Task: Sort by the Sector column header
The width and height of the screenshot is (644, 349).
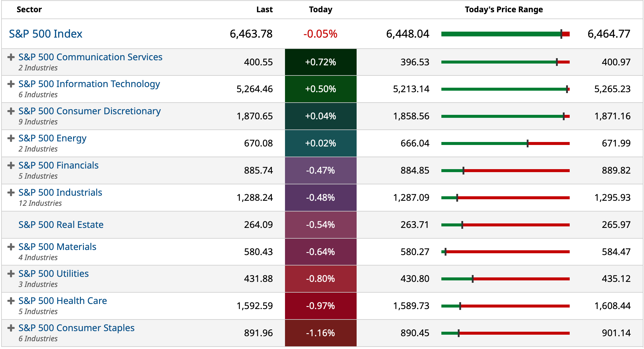Action: coord(29,10)
